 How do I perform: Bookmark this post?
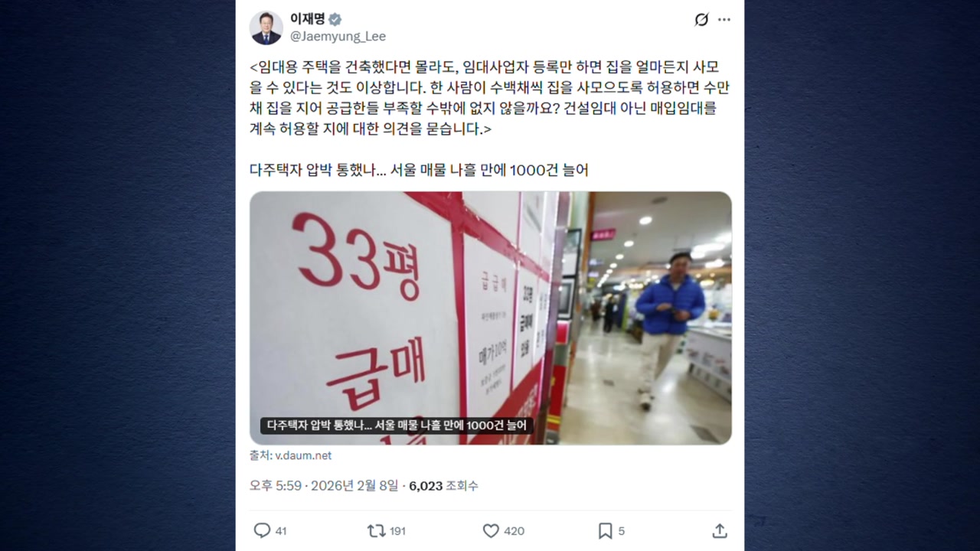605,530
